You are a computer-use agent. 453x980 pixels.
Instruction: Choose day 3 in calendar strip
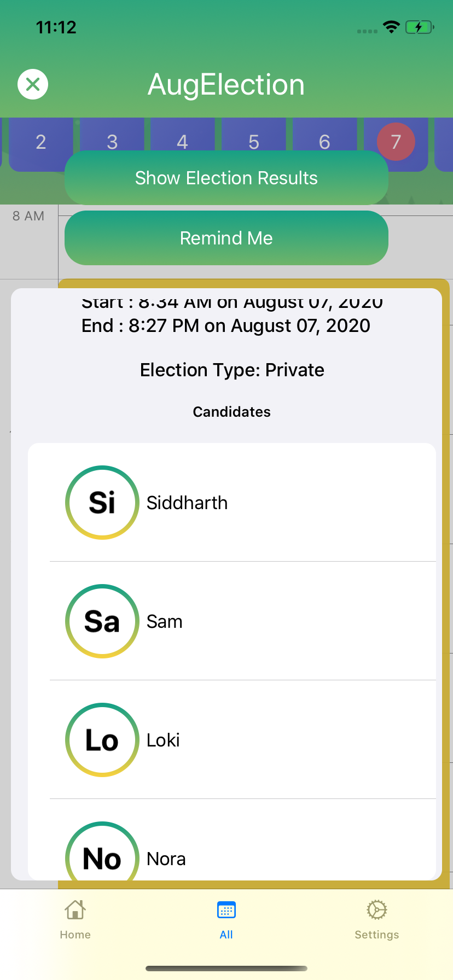click(112, 137)
